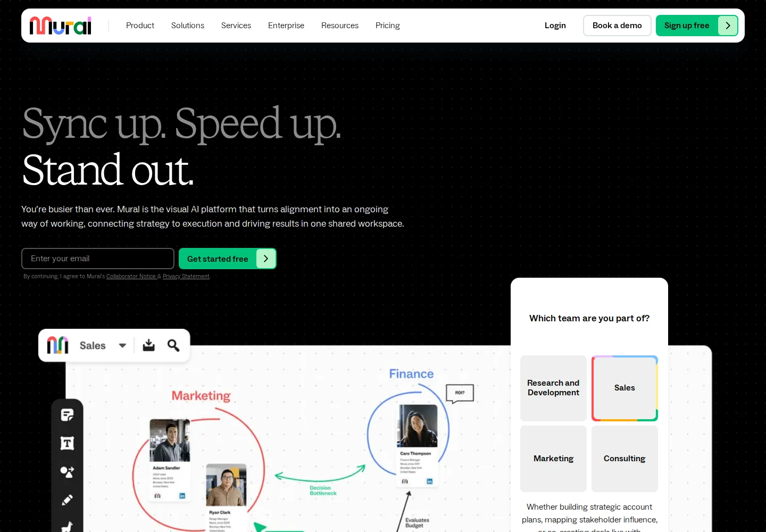This screenshot has height=532, width=766.
Task: Click the ROI? speech bubble
Action: click(460, 393)
